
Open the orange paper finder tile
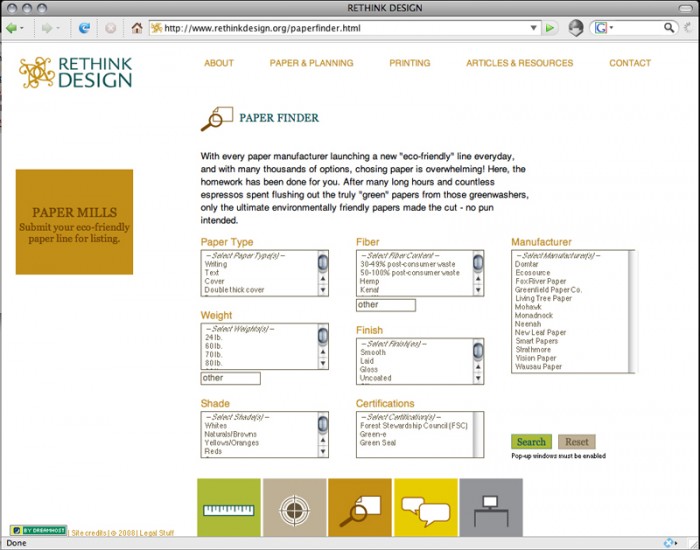360,508
